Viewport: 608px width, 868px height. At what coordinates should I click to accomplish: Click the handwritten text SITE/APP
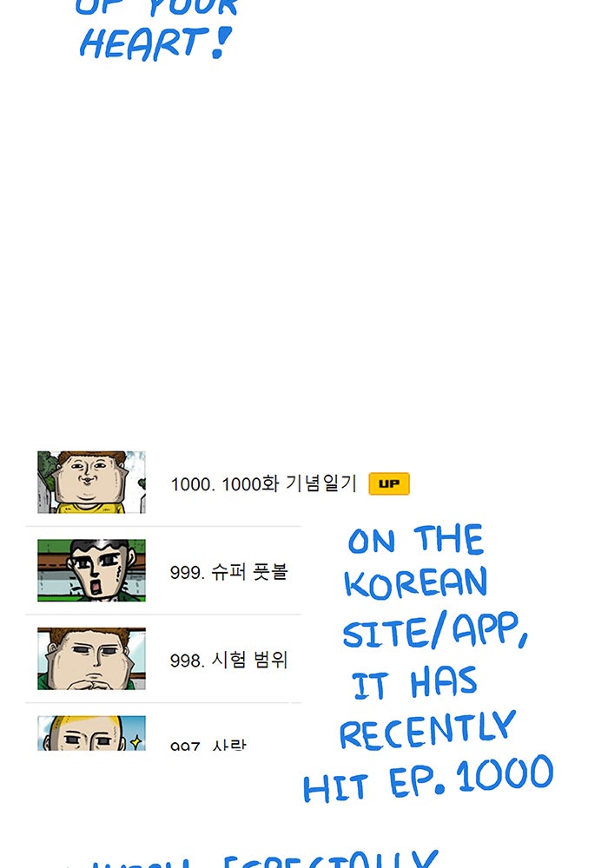tap(434, 630)
